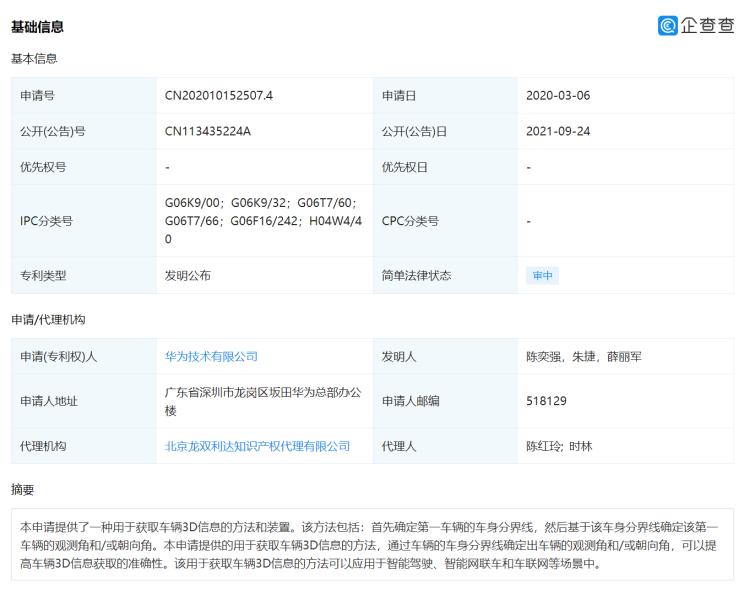Select the 基础信息 section heading
The width and height of the screenshot is (744, 589).
point(37,27)
